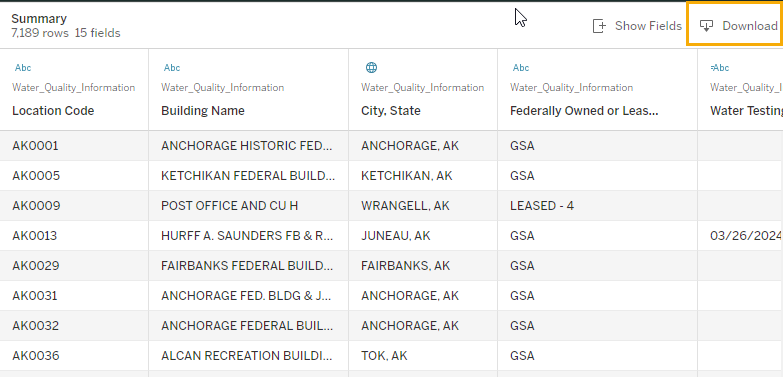This screenshot has width=783, height=377.
Task: Select the JUNEAU, AK cell
Action: point(423,236)
